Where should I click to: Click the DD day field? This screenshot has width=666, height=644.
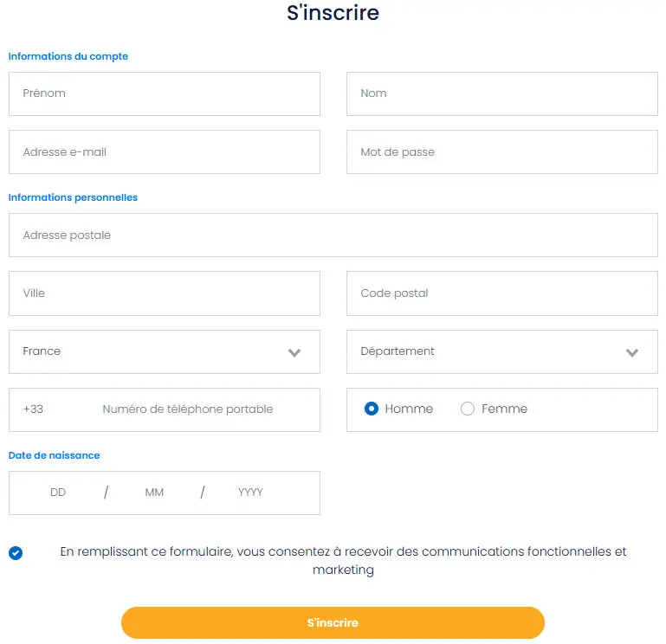(x=58, y=493)
